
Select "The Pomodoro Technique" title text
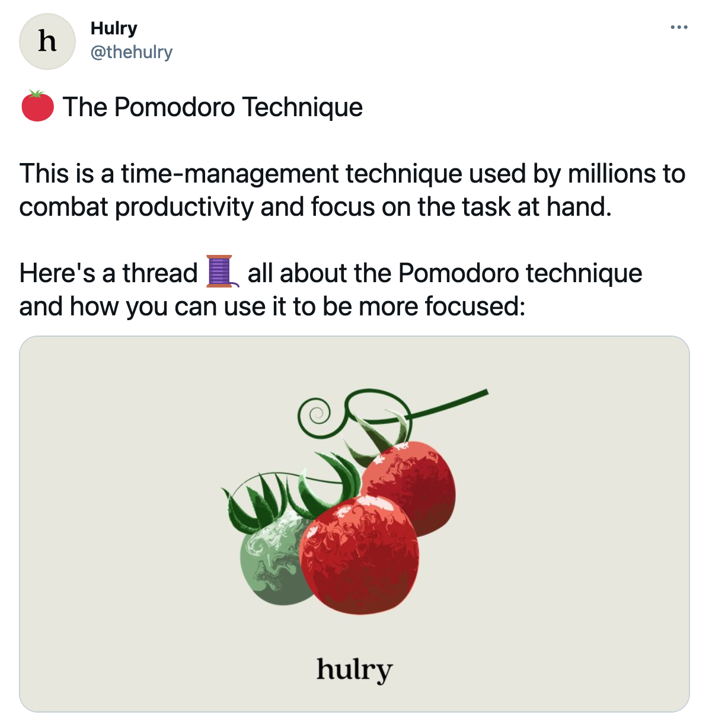pyautogui.click(x=212, y=107)
